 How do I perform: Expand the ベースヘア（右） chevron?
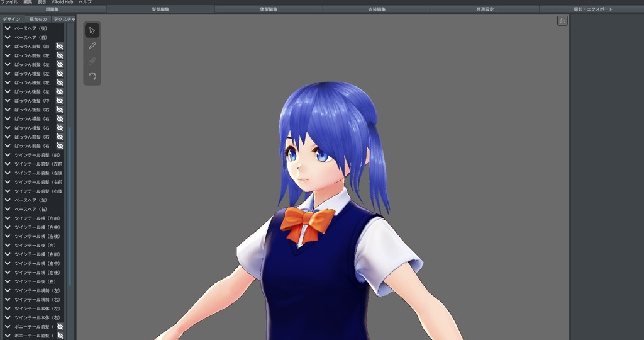(x=8, y=209)
